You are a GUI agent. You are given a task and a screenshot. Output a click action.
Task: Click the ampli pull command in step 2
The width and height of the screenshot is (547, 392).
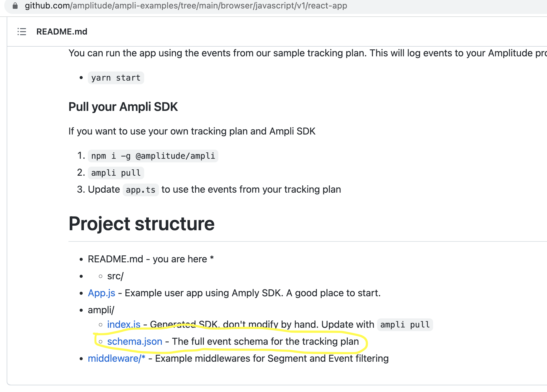(x=116, y=173)
